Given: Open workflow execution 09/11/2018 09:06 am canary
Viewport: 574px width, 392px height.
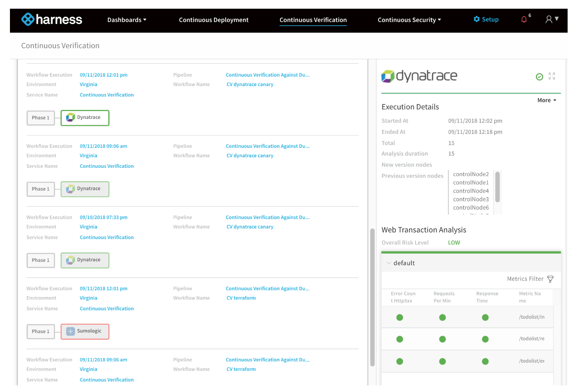Looking at the screenshot, I should point(104,146).
